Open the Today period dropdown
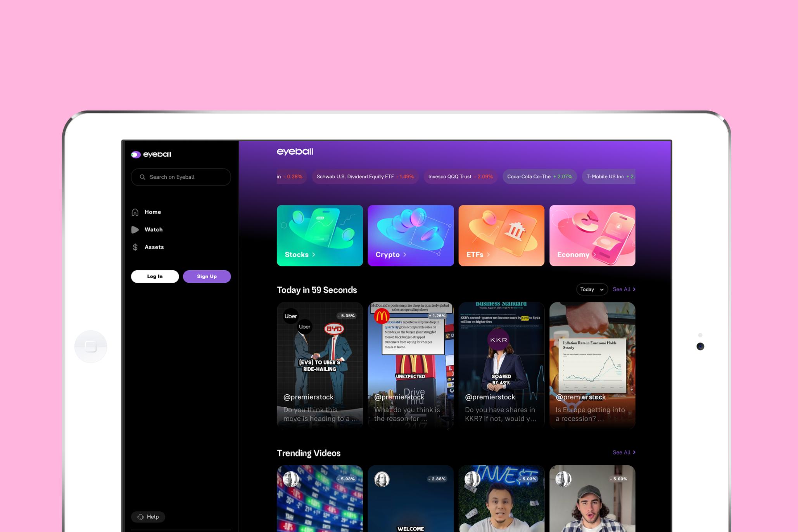This screenshot has width=798, height=532. click(592, 289)
